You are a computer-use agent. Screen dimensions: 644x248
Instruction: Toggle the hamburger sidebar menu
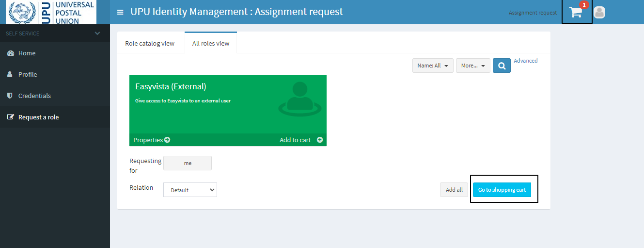click(x=120, y=12)
